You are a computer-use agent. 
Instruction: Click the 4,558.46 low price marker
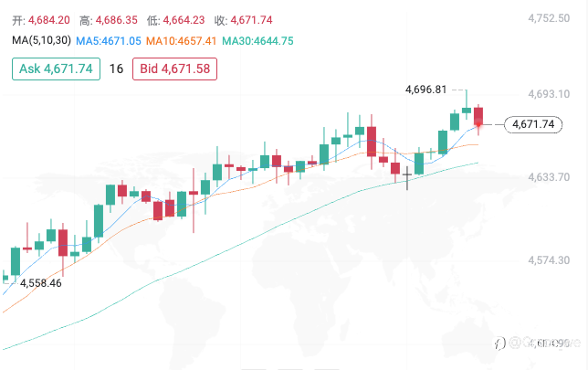(x=40, y=283)
